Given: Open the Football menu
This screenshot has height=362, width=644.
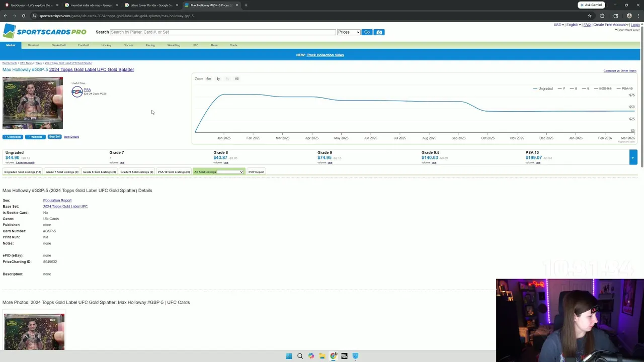Looking at the screenshot, I should (x=84, y=45).
